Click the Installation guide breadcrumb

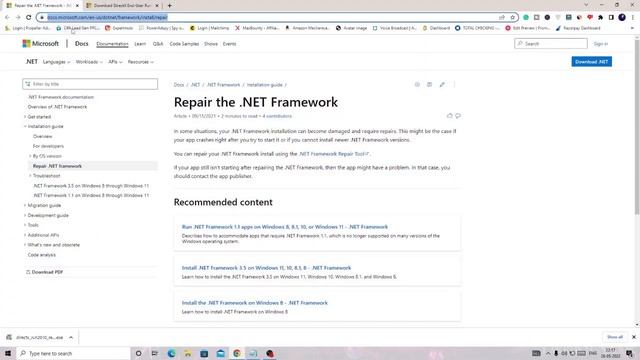point(264,85)
